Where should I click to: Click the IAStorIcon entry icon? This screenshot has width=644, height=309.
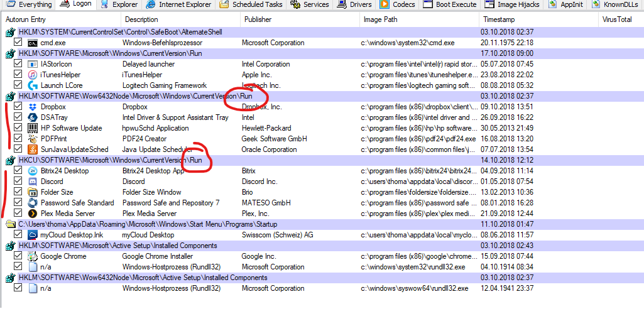point(33,64)
